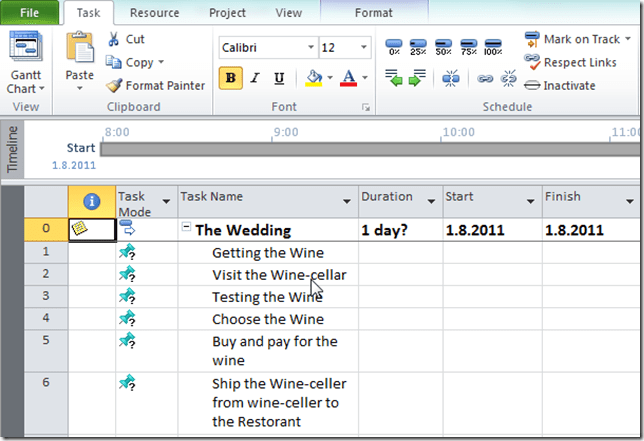
Task: Switch to the Resource ribbon tab
Action: (x=154, y=13)
